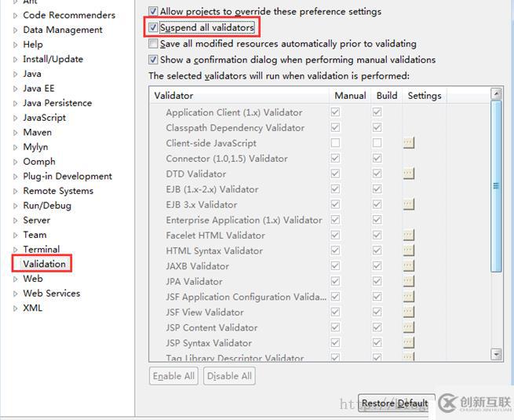The width and height of the screenshot is (514, 420).
Task: Select Run/Debug in the preferences tree
Action: [x=47, y=206]
